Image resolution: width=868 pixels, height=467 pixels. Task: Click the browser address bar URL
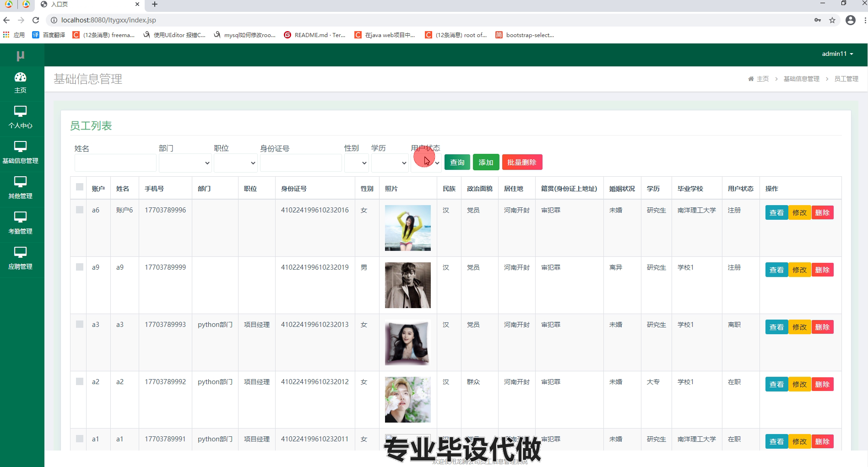click(x=108, y=20)
